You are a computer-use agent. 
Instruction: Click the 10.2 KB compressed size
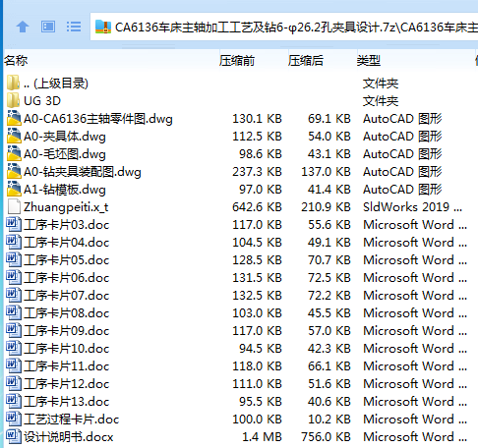(329, 420)
